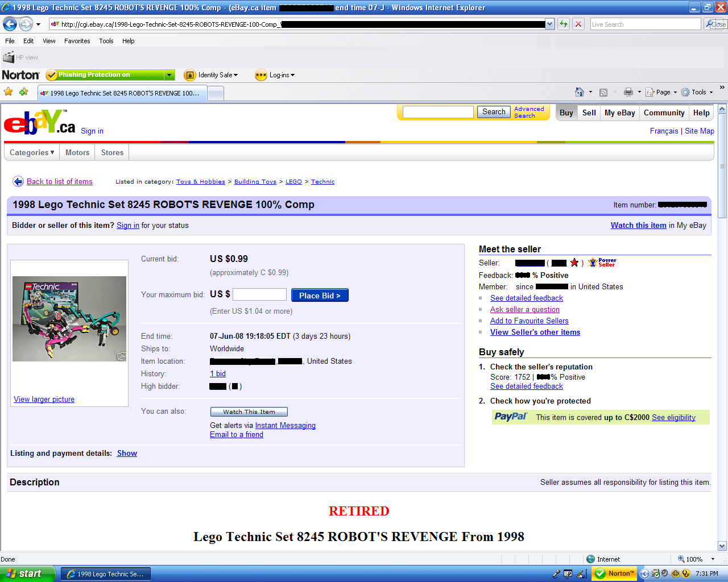Open the View menu
The width and height of the screenshot is (728, 582).
pyautogui.click(x=49, y=41)
